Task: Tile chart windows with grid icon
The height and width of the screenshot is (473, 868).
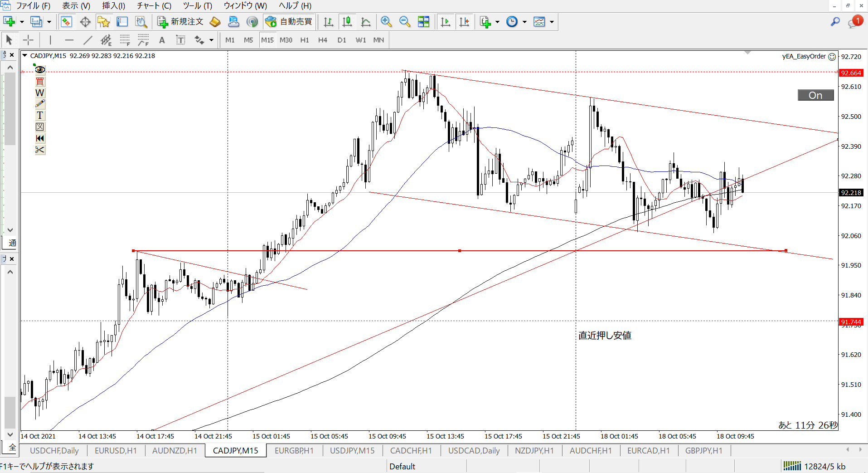Action: [x=423, y=21]
